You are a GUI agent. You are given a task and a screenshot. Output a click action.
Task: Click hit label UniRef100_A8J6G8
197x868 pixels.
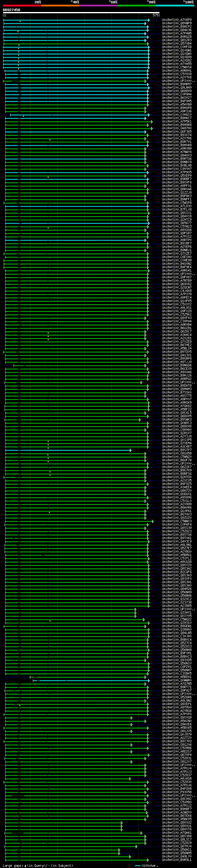pos(177,779)
